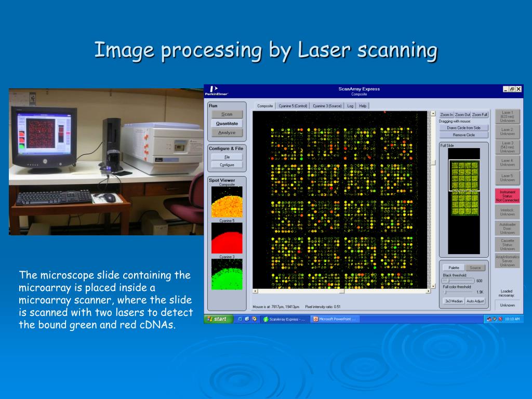Screen dimensions: 532x399
Task: Click the Autoloader Door status indicator
Action: [507, 229]
